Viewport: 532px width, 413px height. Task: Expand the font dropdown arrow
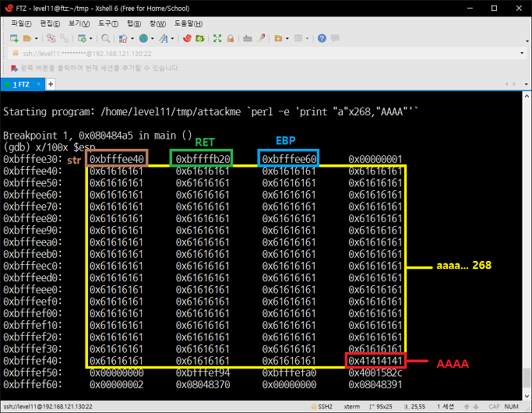[172, 38]
